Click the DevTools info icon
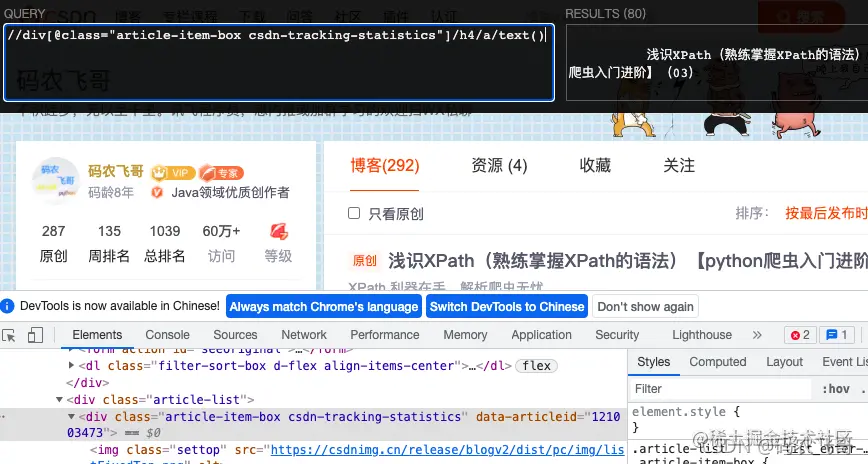 (x=7, y=306)
